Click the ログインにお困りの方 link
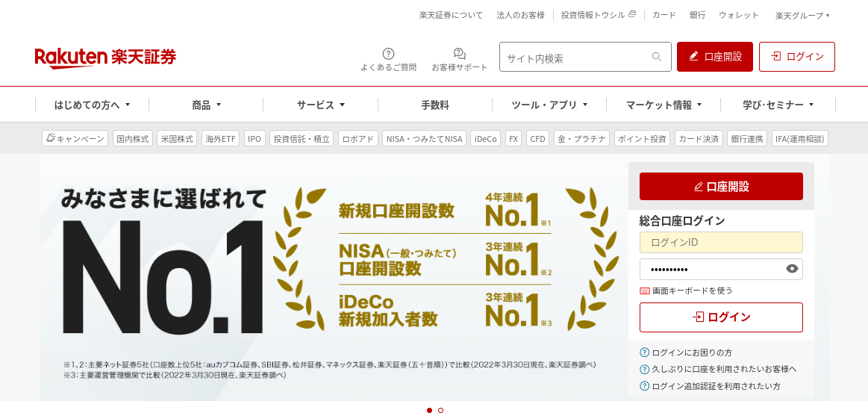Image resolution: width=868 pixels, height=419 pixels. pyautogui.click(x=693, y=353)
